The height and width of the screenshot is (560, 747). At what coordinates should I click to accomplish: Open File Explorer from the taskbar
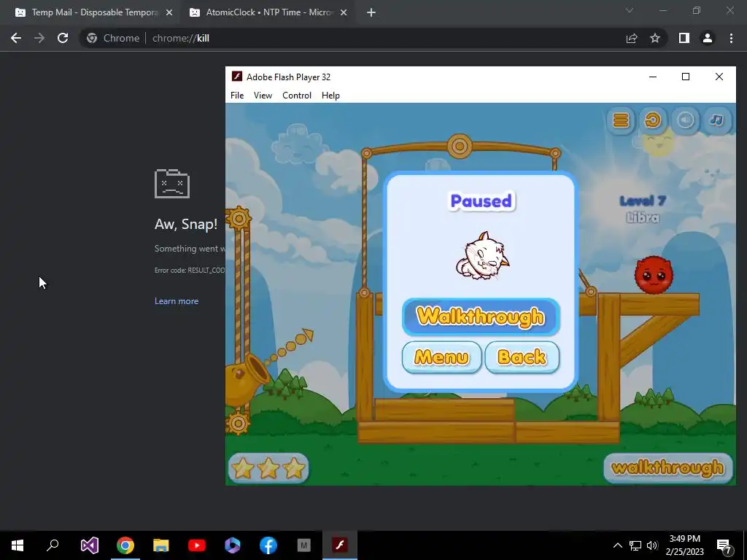[x=160, y=545]
